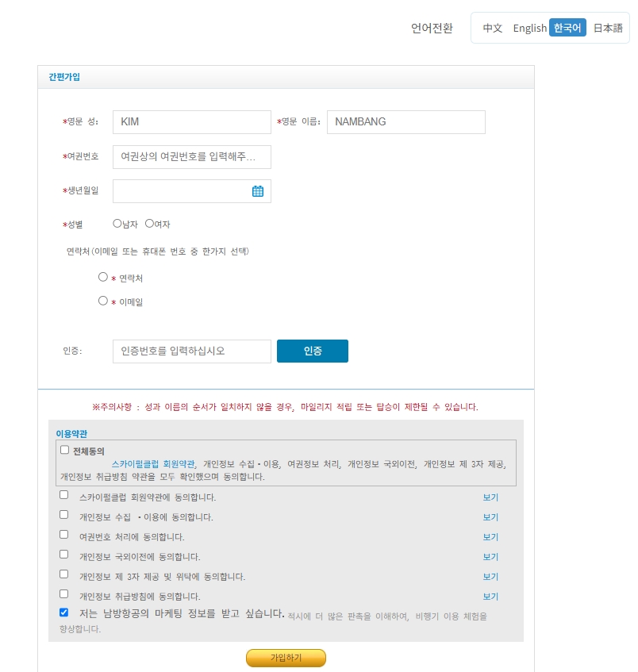Check consent for 개인정보 국외이전
Image resolution: width=638 pixels, height=672 pixels.
click(x=63, y=553)
